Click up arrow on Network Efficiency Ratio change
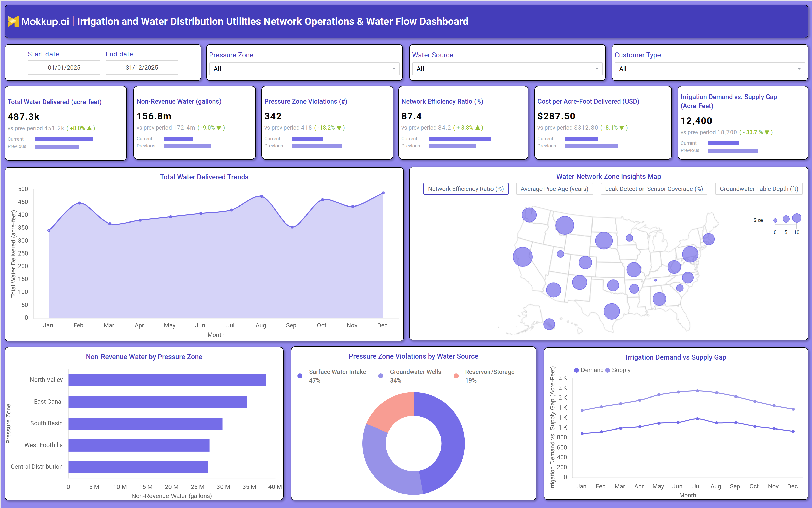 coord(478,128)
